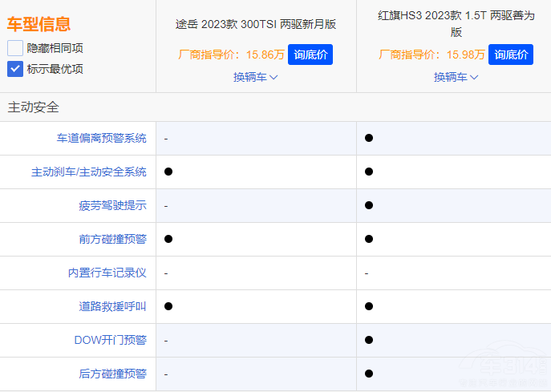Select 前方碰撞预警 feature label
Image resolution: width=551 pixels, height=392 pixels.
click(112, 239)
